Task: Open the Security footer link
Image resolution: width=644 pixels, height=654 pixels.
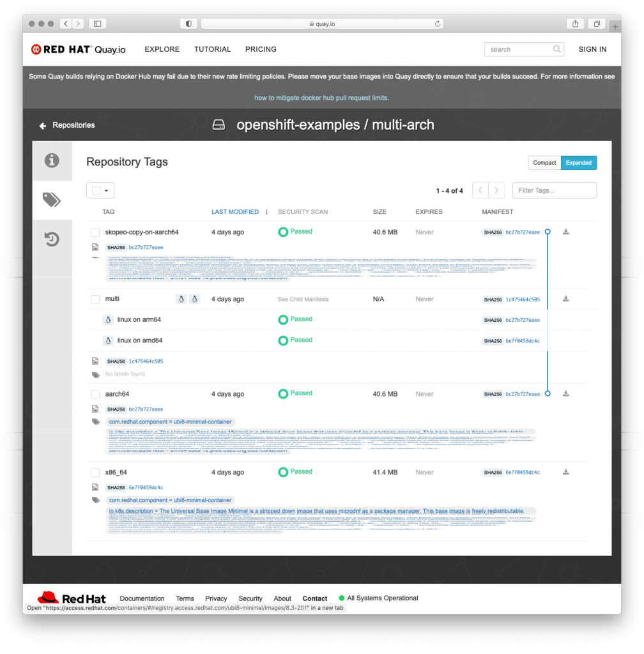Action: 250,598
